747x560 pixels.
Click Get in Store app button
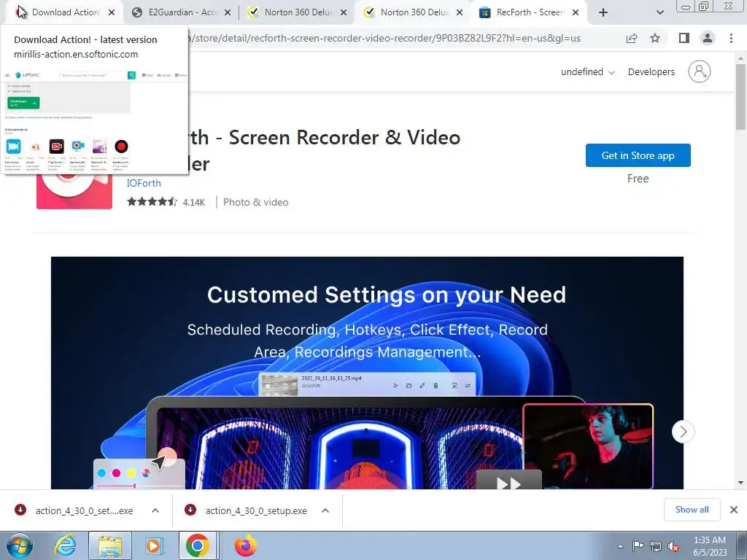coord(638,155)
